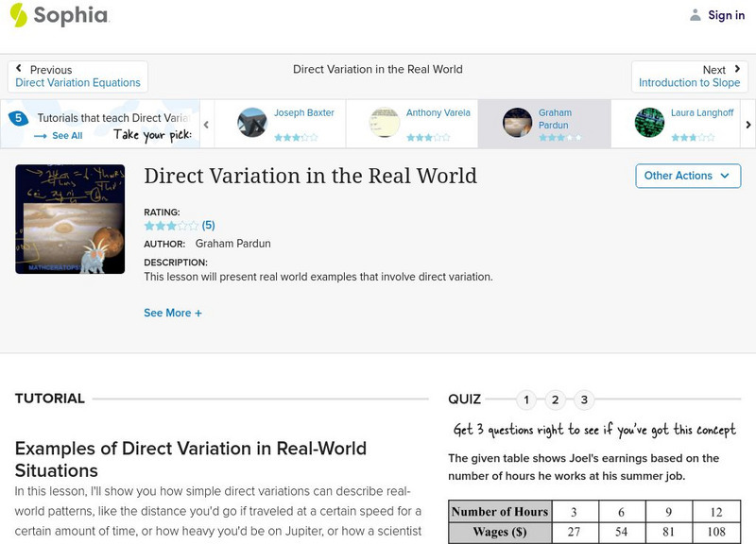This screenshot has width=756, height=544.
Task: Go to Previous: Direct Variation Equations
Action: point(77,81)
